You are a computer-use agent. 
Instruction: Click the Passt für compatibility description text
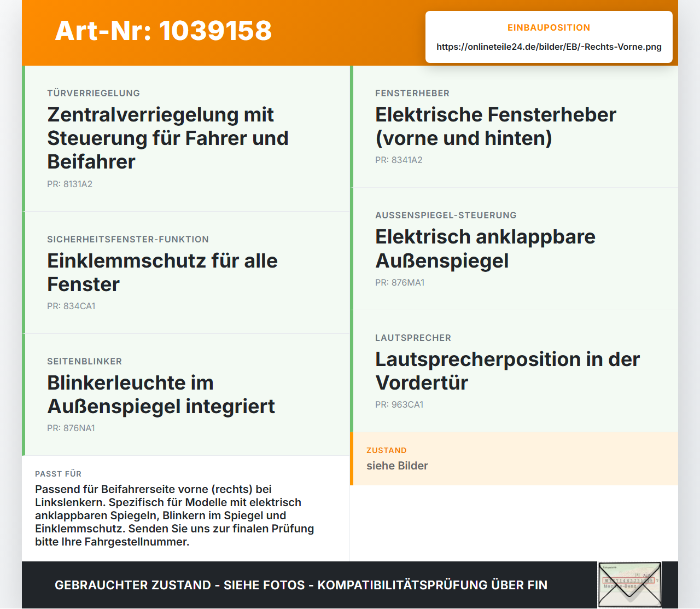[x=174, y=515]
